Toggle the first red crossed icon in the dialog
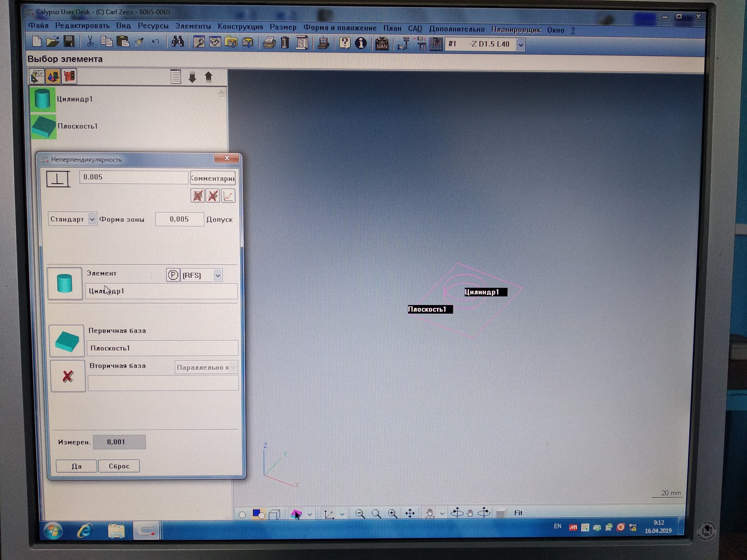747x560 pixels. pos(198,196)
